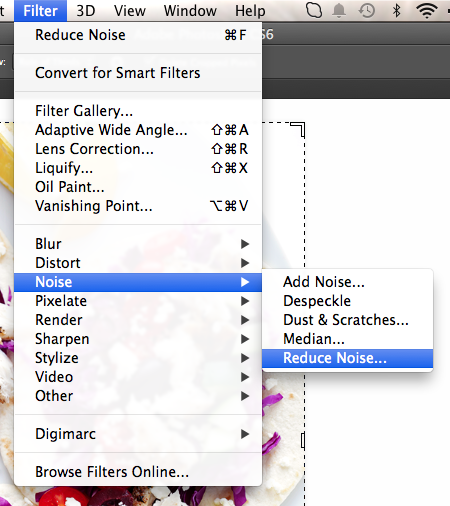This screenshot has width=450, height=506.
Task: Open the View menu
Action: pyautogui.click(x=130, y=11)
